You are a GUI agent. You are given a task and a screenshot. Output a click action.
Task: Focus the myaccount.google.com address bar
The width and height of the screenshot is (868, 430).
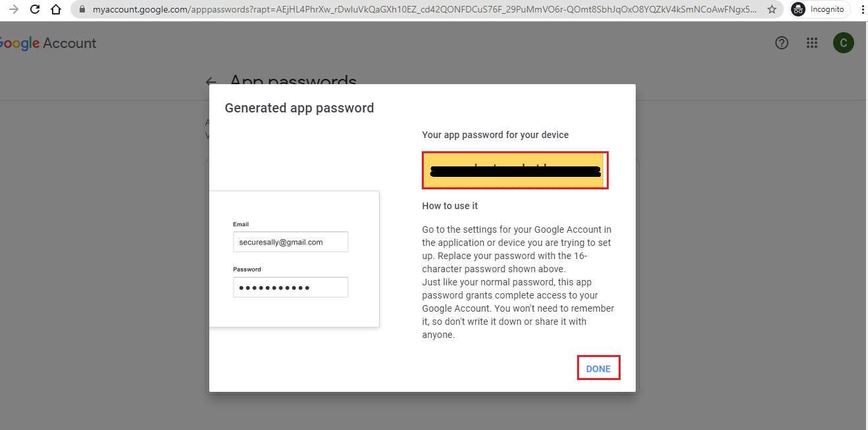pos(421,10)
